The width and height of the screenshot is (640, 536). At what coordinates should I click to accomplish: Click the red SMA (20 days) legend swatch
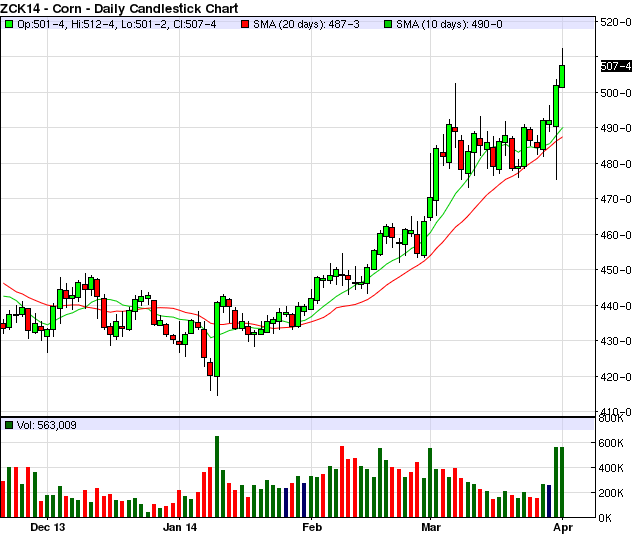pyautogui.click(x=245, y=24)
